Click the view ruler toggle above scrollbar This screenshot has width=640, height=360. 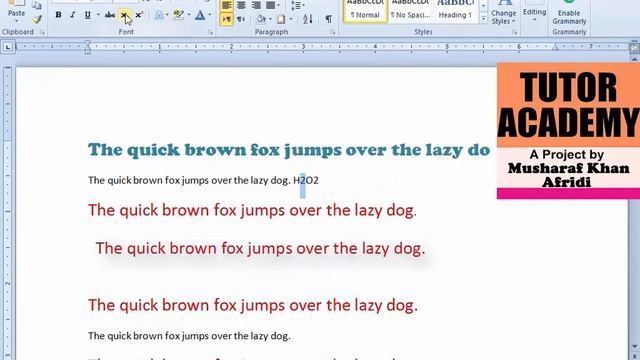(634, 47)
